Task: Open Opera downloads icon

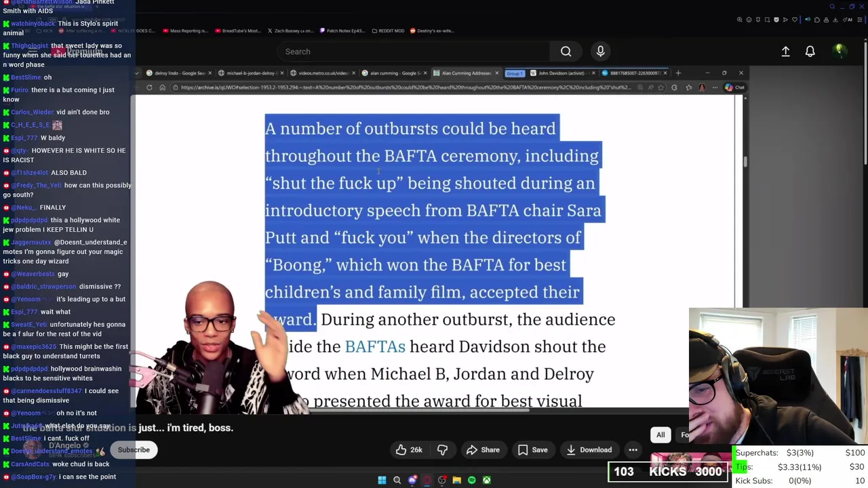Action: coord(835,20)
